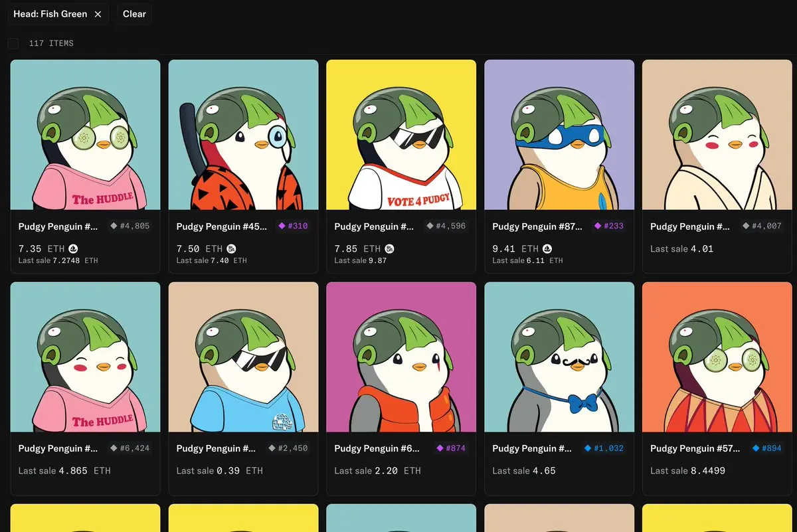The width and height of the screenshot is (797, 532).
Task: Open the orange puffer vest penguin image on magenta
Action: click(401, 357)
